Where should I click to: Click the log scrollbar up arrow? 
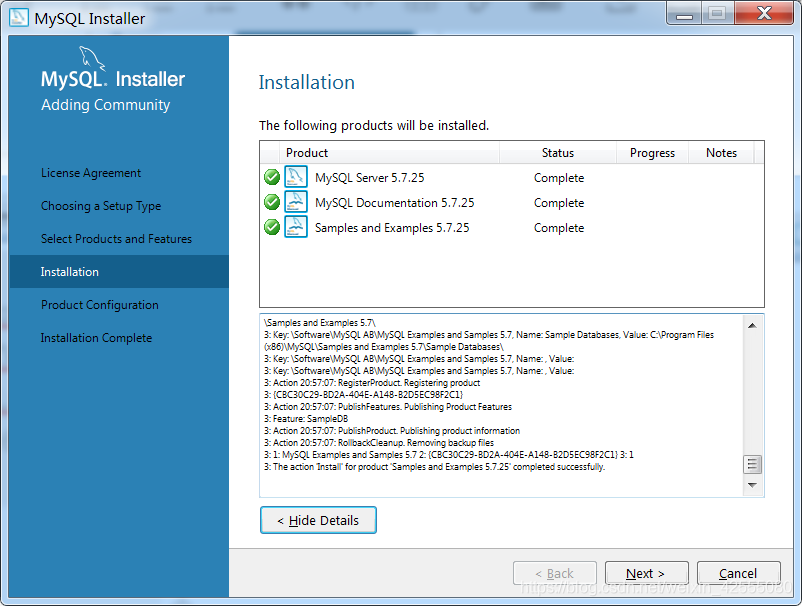click(x=752, y=326)
